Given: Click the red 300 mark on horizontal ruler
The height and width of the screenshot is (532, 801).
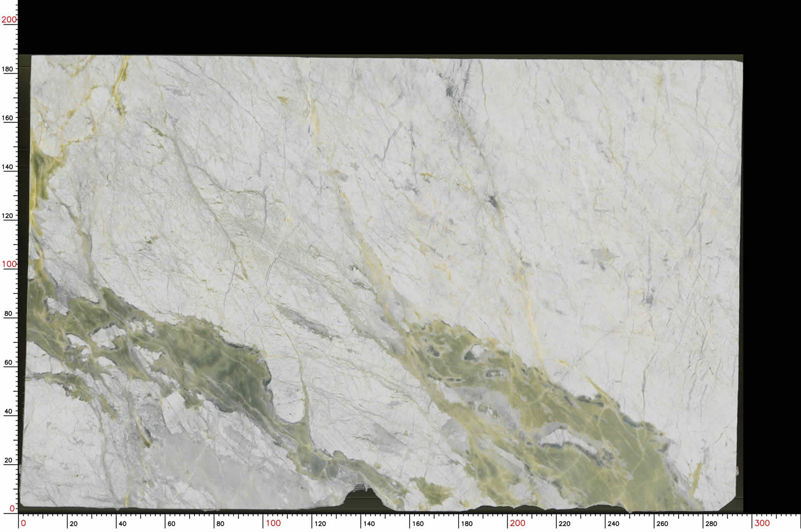Looking at the screenshot, I should click(761, 523).
